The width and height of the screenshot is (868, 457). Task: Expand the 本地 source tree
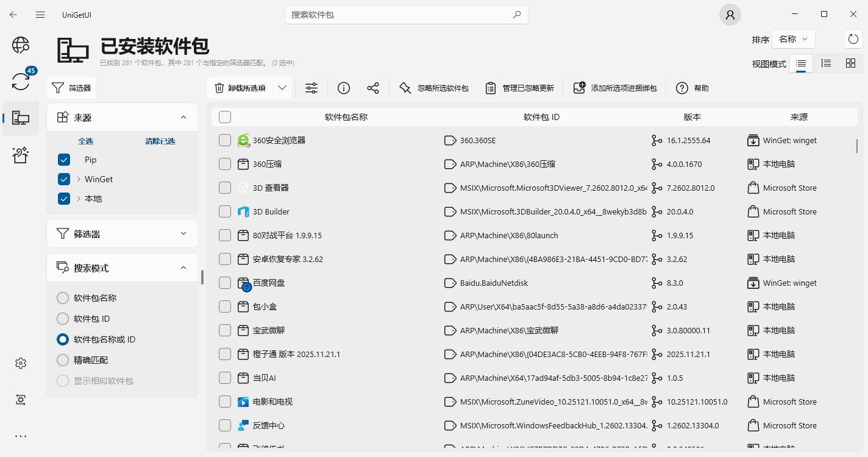[79, 199]
